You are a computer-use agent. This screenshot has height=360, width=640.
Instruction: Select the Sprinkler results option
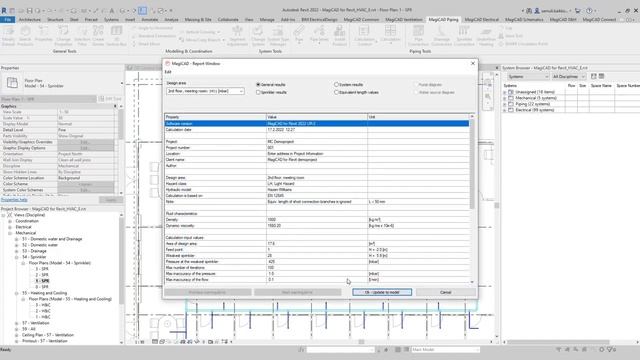coord(258,92)
